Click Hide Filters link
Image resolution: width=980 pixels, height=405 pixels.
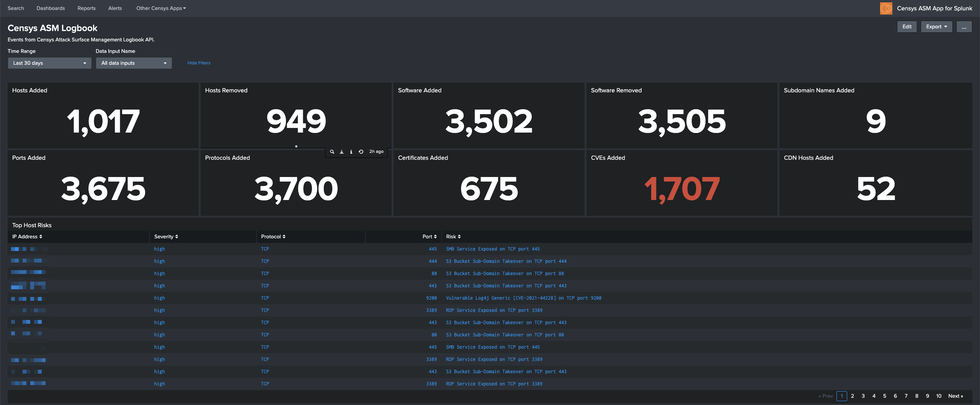pos(199,63)
